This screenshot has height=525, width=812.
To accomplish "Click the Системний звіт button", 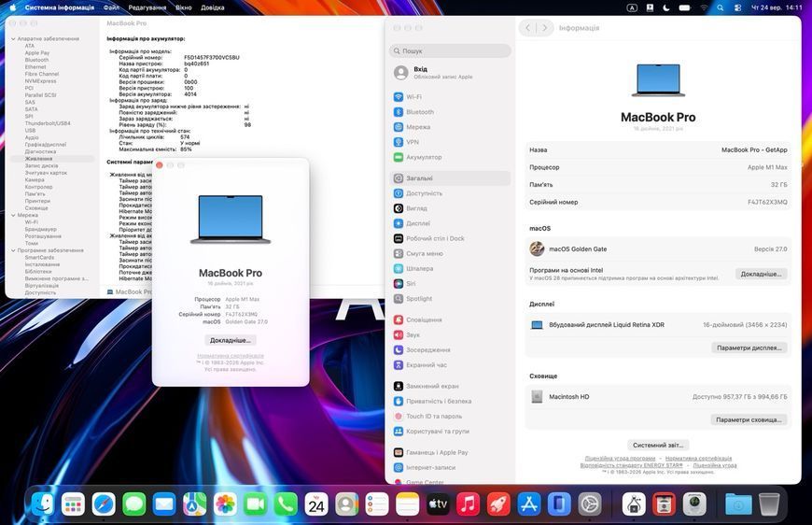I will click(x=658, y=446).
